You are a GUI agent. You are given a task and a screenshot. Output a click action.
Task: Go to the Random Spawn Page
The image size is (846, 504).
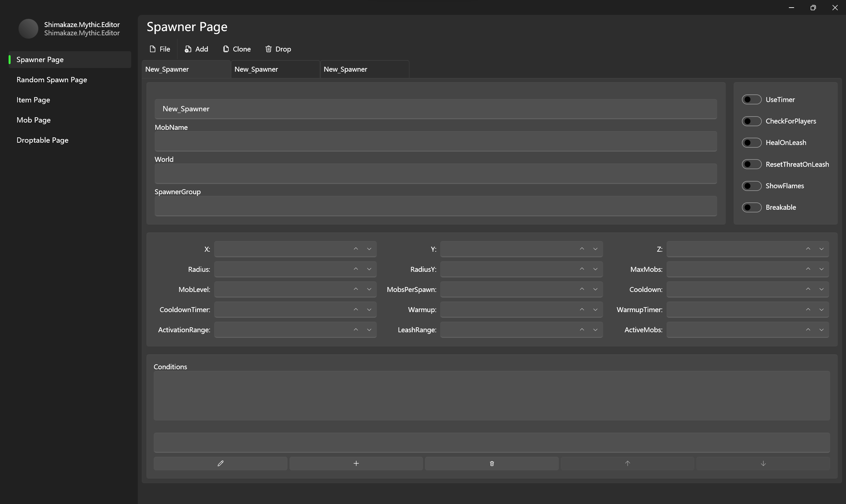(x=52, y=80)
